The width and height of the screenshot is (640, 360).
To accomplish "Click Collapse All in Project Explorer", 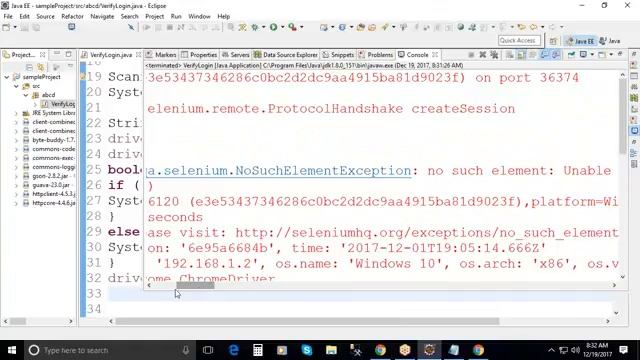I will pyautogui.click(x=29, y=67).
